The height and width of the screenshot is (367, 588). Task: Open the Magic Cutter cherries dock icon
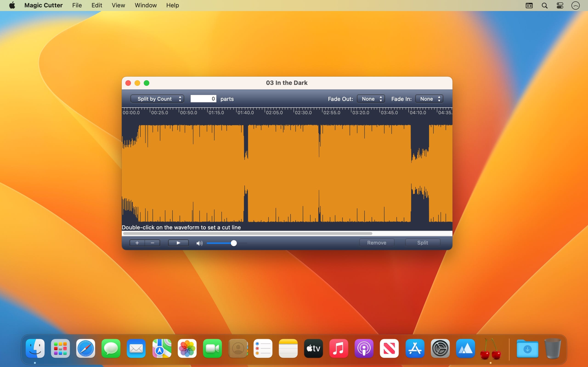490,349
